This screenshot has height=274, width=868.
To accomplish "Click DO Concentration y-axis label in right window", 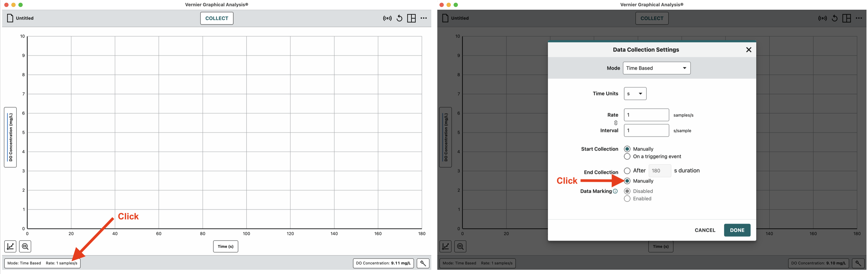I will (446, 137).
